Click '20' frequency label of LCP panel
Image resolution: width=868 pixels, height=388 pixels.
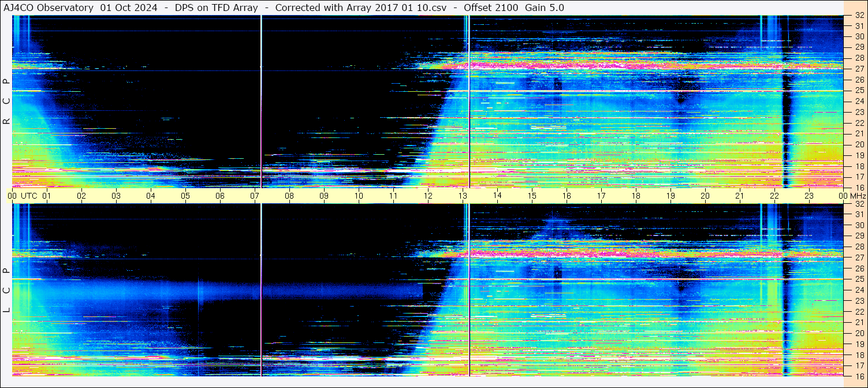pyautogui.click(x=859, y=333)
